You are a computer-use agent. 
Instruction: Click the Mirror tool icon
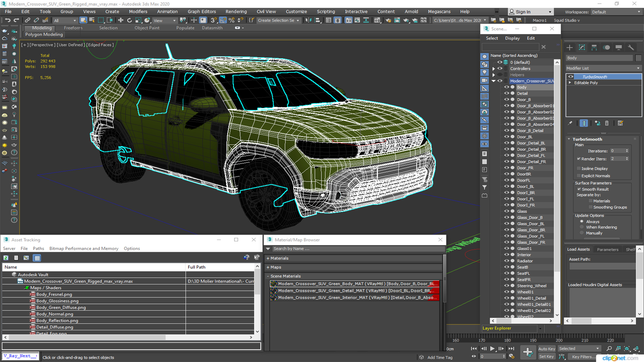tap(308, 20)
